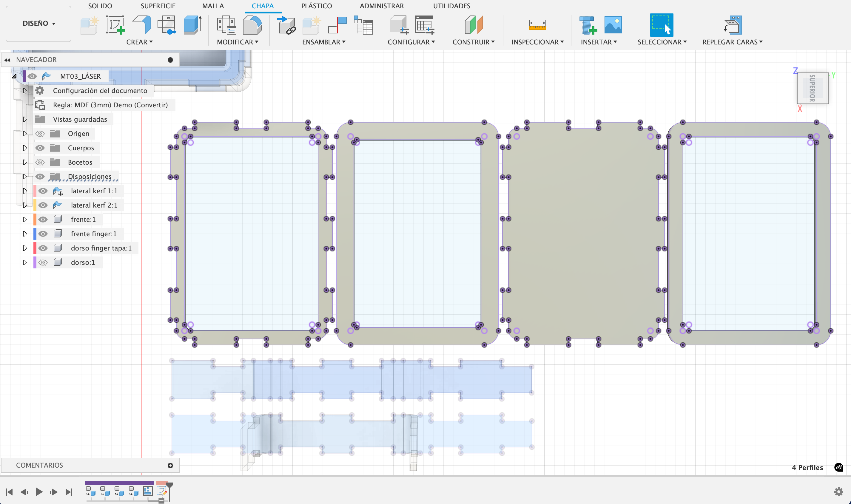Toggle visibility of frente finger:1
851x504 pixels.
[43, 234]
